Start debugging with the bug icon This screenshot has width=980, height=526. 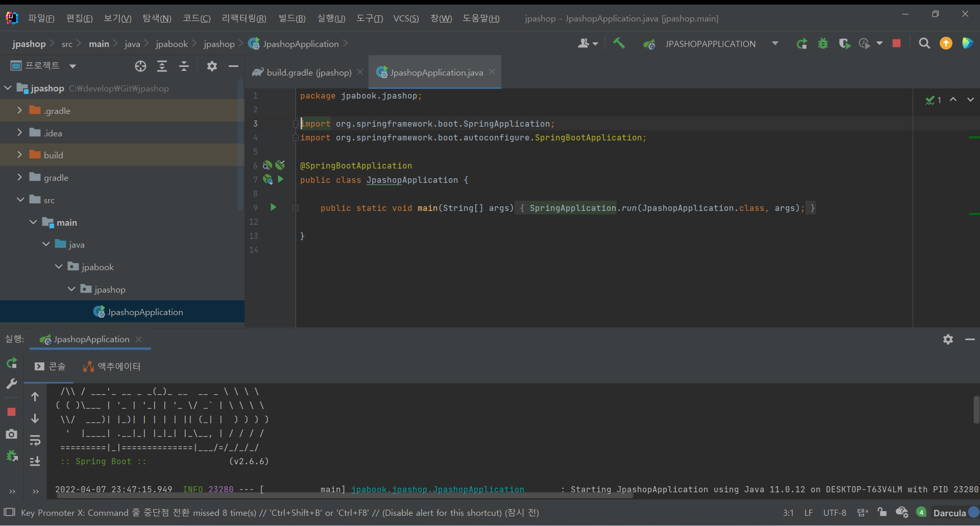click(x=823, y=44)
